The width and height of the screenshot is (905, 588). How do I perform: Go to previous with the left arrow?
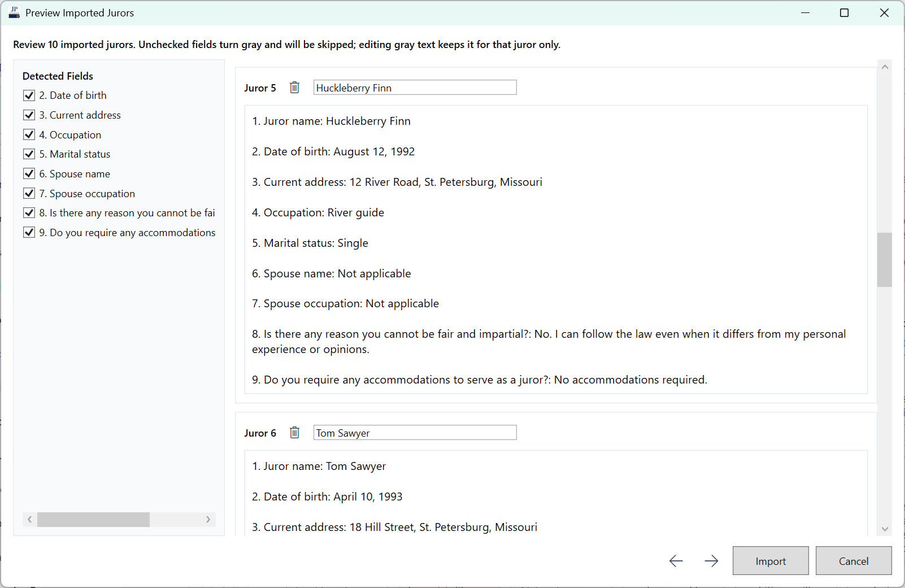[676, 561]
